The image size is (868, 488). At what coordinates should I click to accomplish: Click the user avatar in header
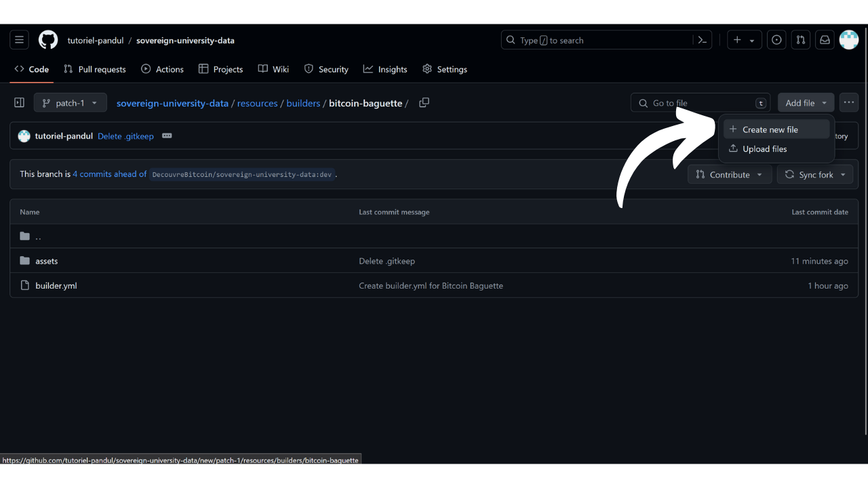[x=849, y=40]
